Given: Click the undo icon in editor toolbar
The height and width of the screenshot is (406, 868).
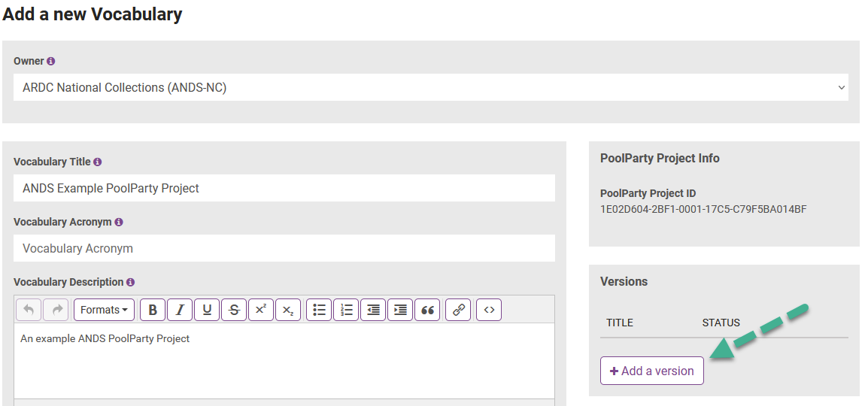Looking at the screenshot, I should click(29, 310).
